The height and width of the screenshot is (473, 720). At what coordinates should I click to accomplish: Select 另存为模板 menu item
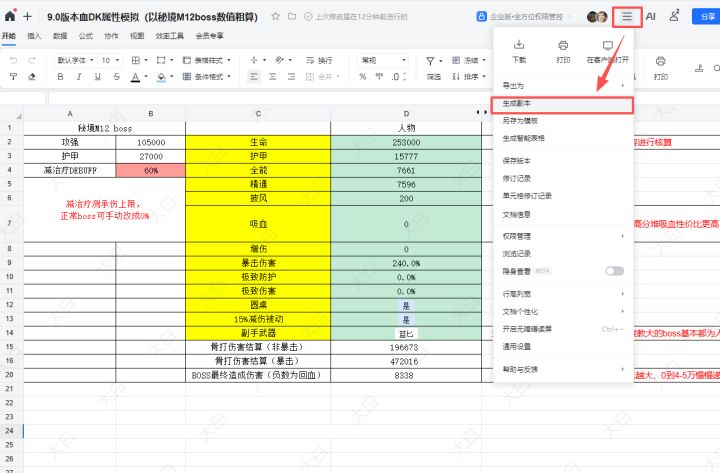click(x=563, y=121)
